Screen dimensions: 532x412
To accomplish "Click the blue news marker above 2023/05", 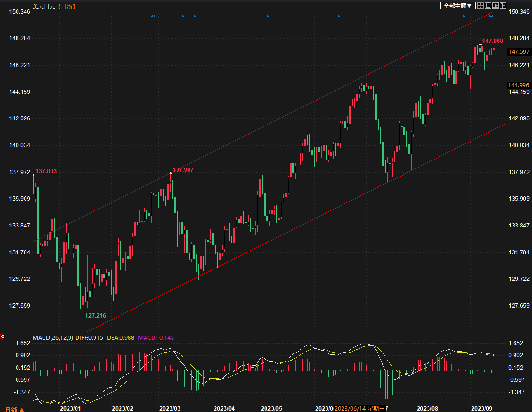I will [268, 16].
